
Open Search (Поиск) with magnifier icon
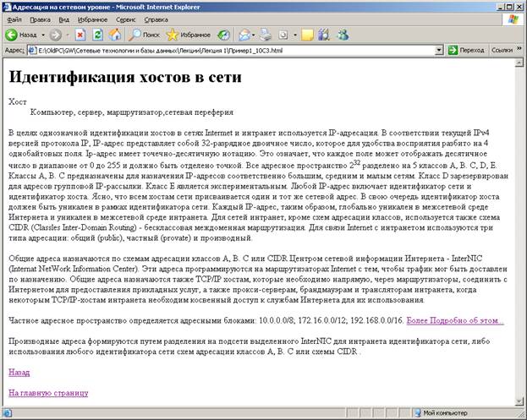(144, 35)
